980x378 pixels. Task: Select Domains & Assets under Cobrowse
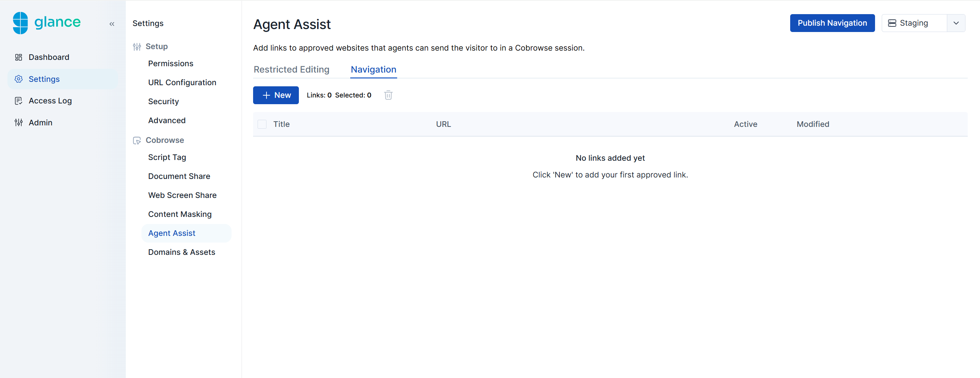(x=182, y=252)
